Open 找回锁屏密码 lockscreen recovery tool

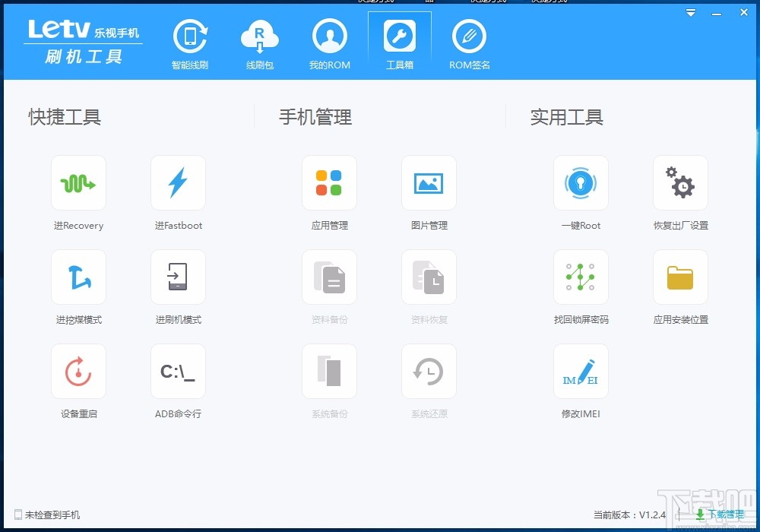pos(581,277)
